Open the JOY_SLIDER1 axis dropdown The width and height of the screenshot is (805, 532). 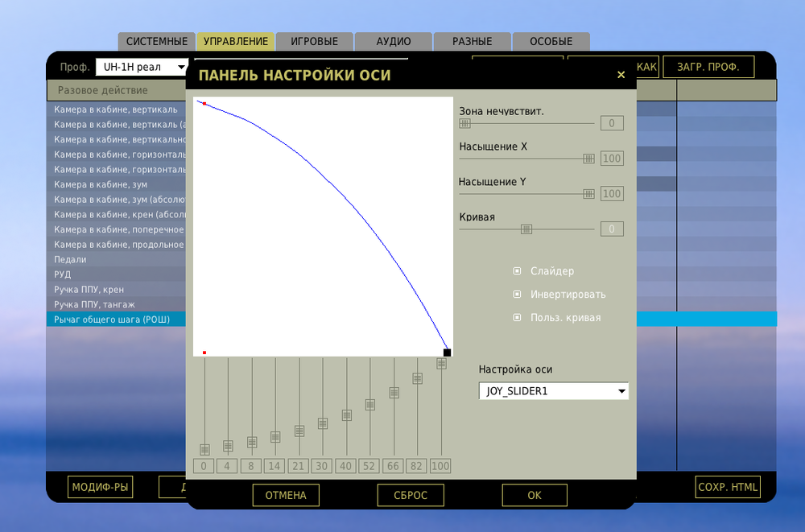click(554, 391)
